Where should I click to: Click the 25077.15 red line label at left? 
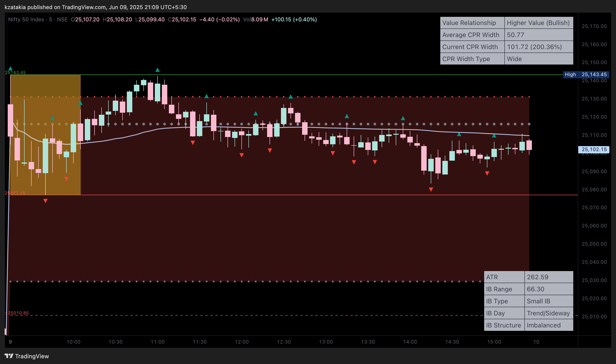pos(15,193)
